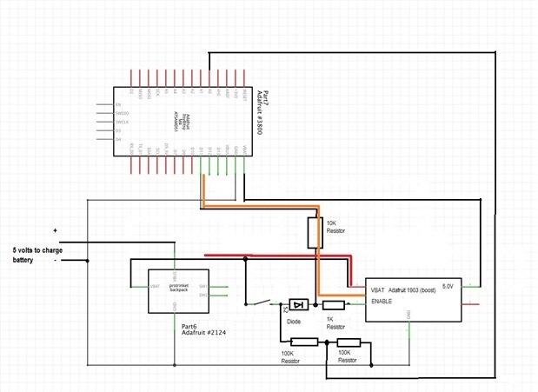Click the '1K Resistor' text label
538x392 pixels.
[335, 323]
